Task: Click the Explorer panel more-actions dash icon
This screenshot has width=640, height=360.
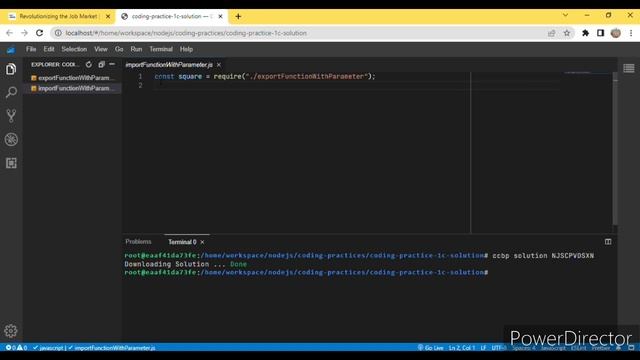Action: point(112,64)
